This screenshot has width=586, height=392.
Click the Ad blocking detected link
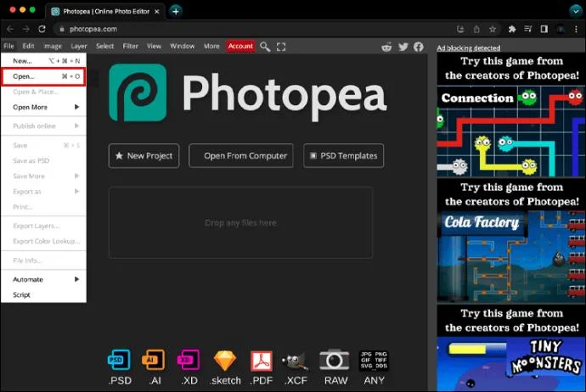click(468, 48)
